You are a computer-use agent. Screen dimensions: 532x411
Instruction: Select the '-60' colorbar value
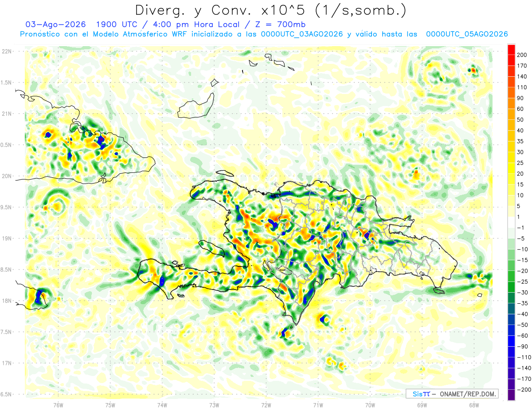[x=523, y=336]
